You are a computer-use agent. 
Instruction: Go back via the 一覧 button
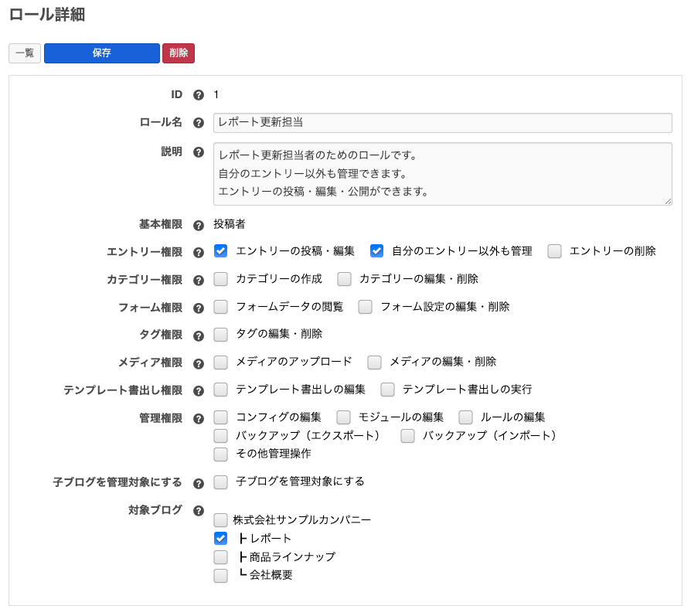point(25,53)
